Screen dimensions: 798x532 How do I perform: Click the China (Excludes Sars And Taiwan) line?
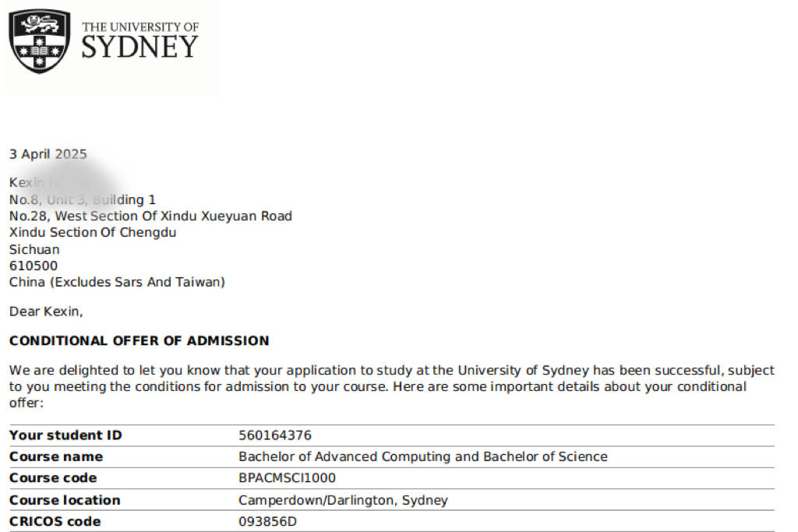(117, 282)
